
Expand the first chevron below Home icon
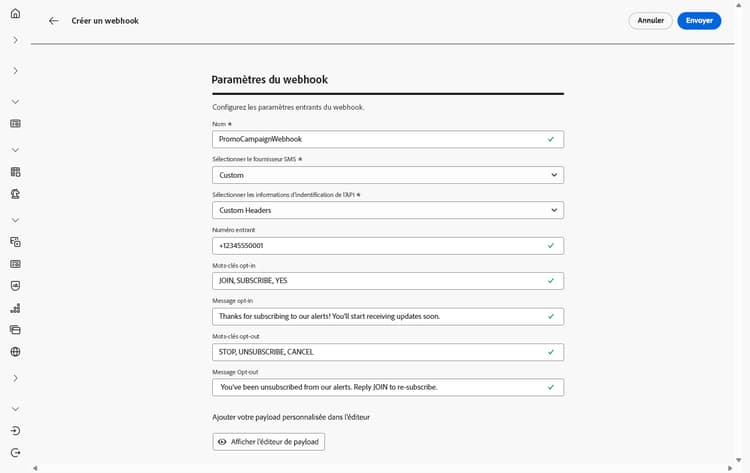[x=15, y=40]
